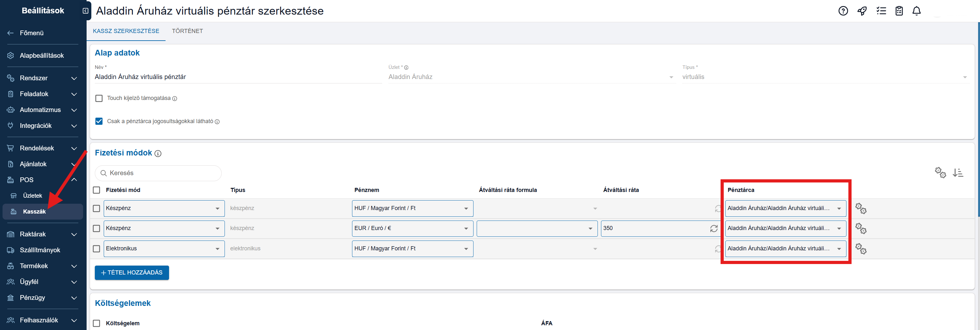Click the rocket icon in header
This screenshot has width=980, height=330.
(862, 11)
